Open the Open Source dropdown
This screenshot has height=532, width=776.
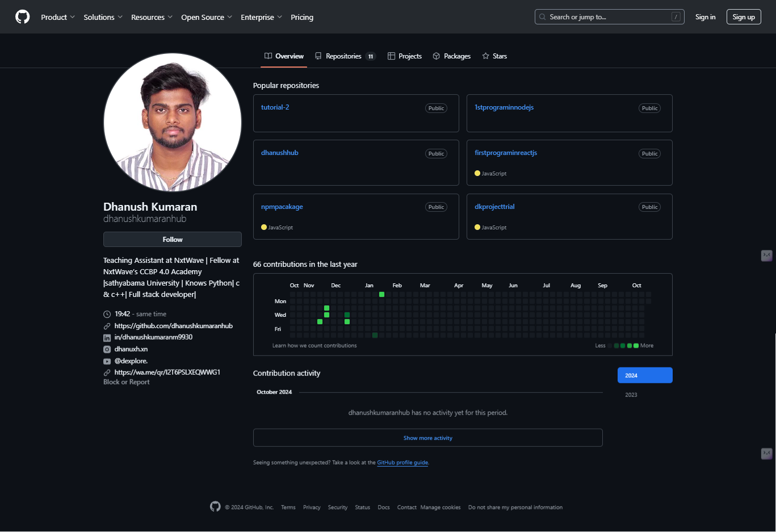pyautogui.click(x=207, y=17)
